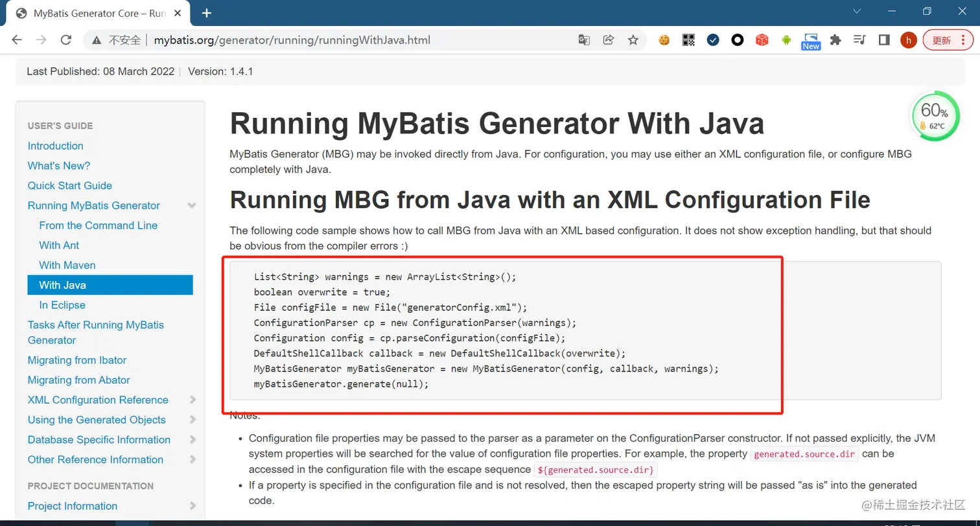980x526 pixels.
Task: Click the ${generated.source.dir} escape sequence code
Action: click(596, 470)
